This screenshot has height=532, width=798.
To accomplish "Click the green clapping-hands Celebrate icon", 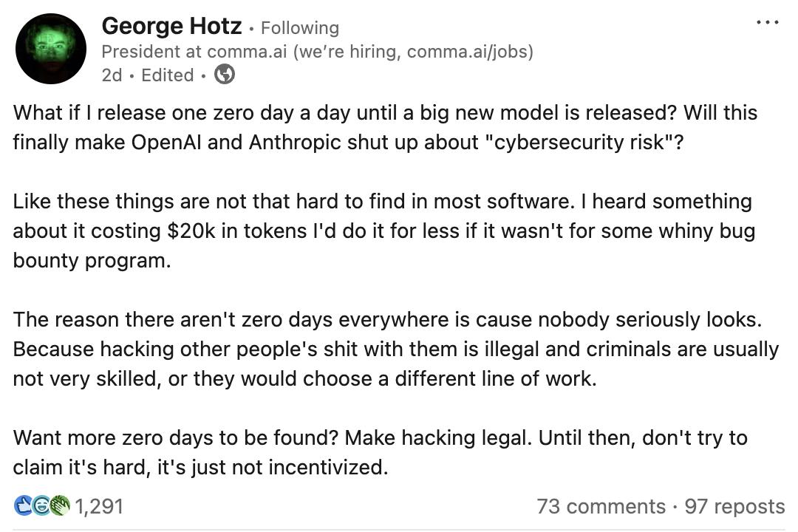I will pos(59,505).
